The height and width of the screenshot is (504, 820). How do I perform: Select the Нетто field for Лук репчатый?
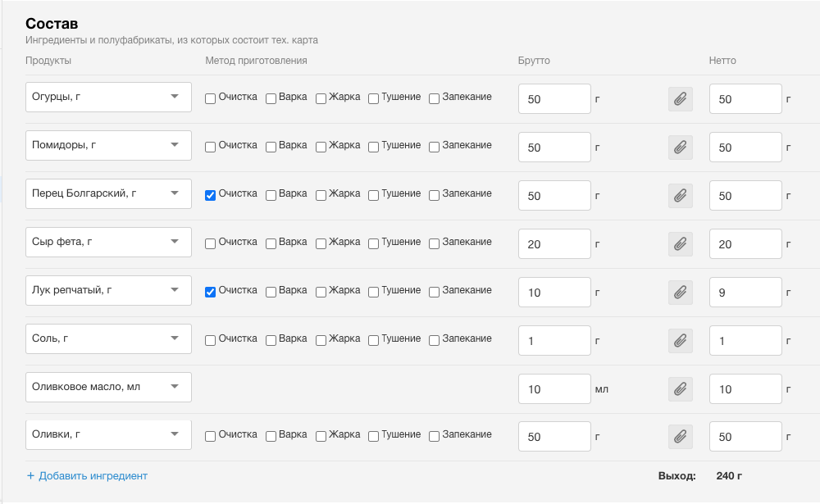(745, 292)
